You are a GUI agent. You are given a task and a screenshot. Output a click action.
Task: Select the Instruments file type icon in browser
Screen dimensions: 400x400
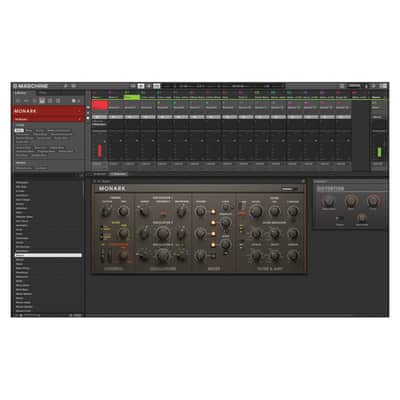point(42,100)
